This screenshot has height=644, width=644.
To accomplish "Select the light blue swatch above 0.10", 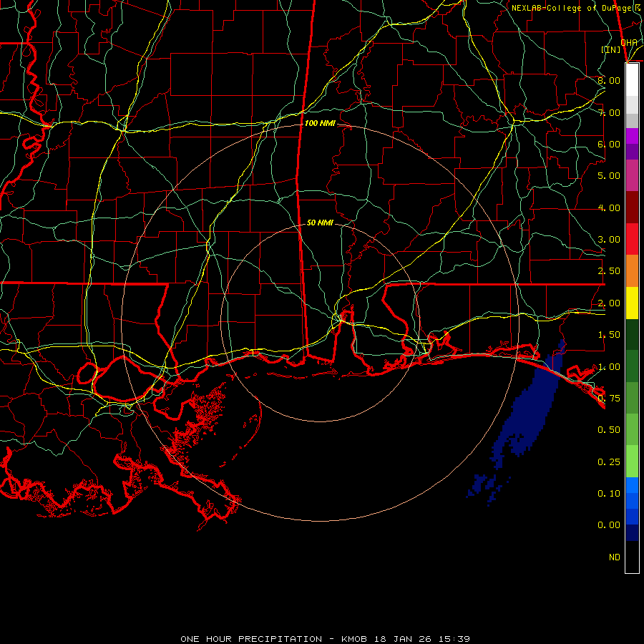I will tap(632, 485).
